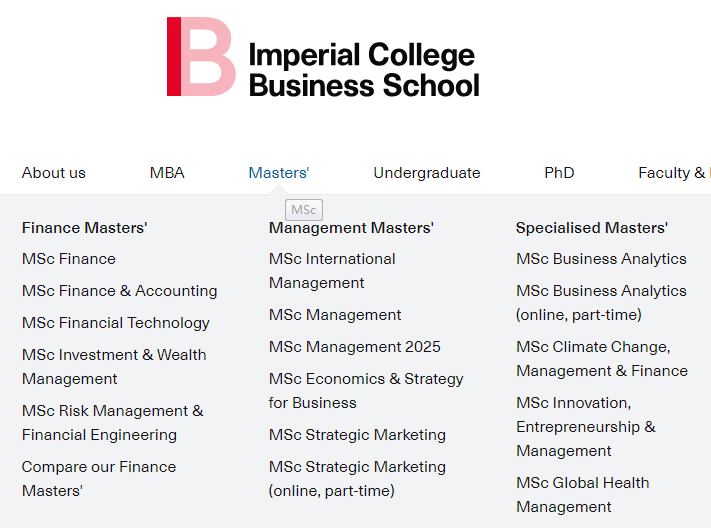View MSc Climate Change, Management & Finance

tap(602, 359)
